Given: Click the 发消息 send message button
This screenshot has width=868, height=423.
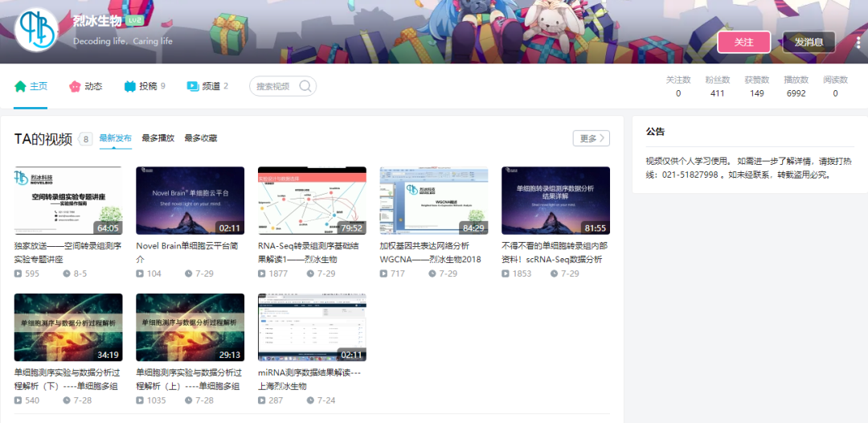Looking at the screenshot, I should pos(809,42).
